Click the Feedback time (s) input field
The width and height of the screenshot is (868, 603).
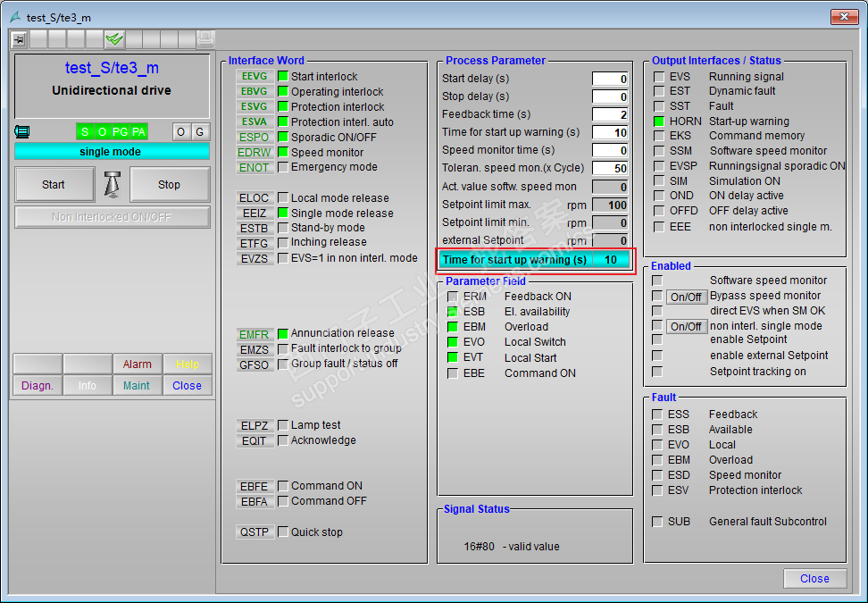610,114
